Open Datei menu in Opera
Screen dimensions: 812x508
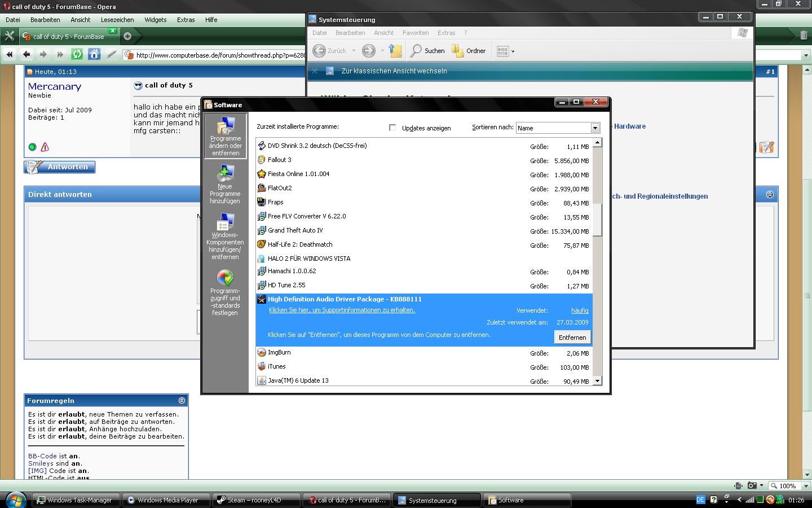click(x=13, y=20)
